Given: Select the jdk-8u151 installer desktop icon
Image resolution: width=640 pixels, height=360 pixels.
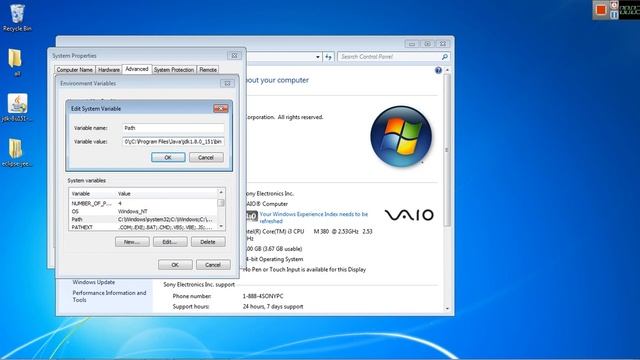Looking at the screenshot, I should tap(17, 107).
